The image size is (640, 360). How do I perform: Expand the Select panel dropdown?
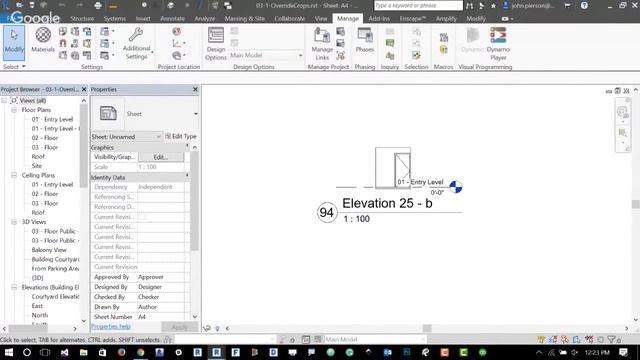click(x=14, y=67)
